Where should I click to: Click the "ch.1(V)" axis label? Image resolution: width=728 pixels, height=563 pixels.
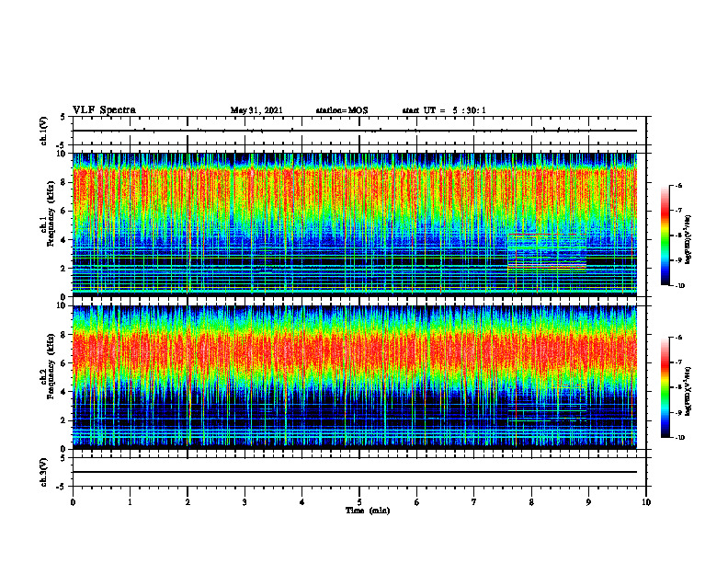tap(44, 131)
